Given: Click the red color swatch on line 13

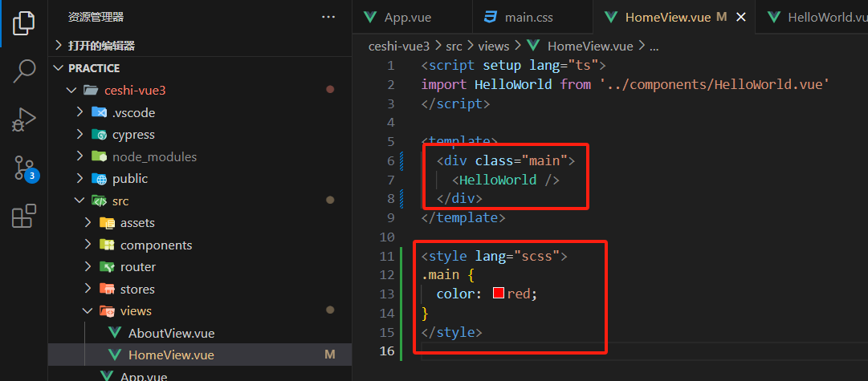Looking at the screenshot, I should click(x=498, y=293).
